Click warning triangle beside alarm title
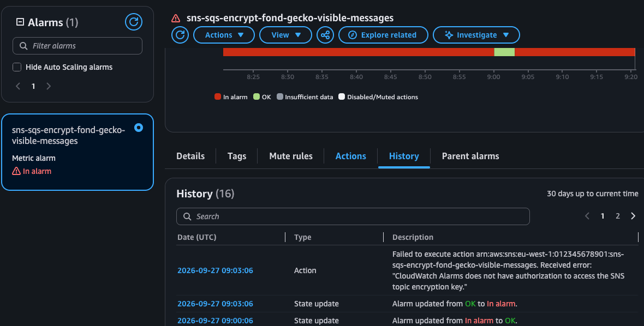This screenshot has height=326, width=644. pos(176,18)
